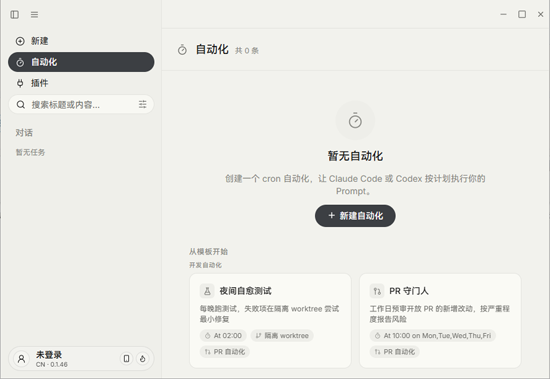
Task: Click the 新建自动化 button
Action: coord(355,216)
